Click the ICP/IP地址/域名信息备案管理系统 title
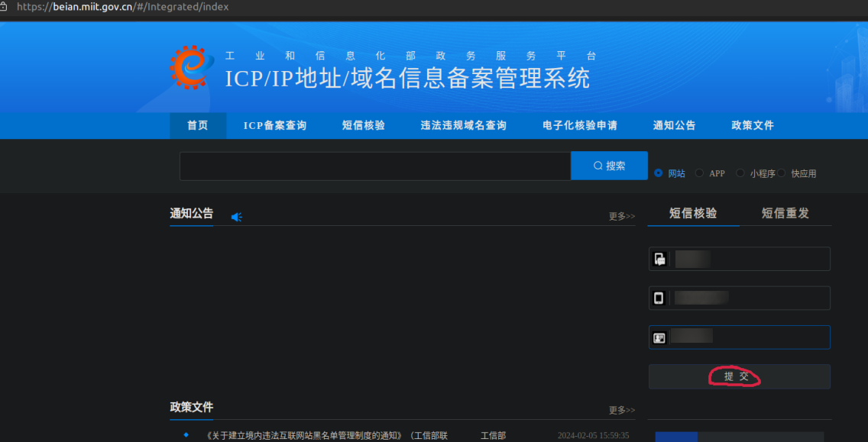This screenshot has width=868, height=442. coord(407,79)
